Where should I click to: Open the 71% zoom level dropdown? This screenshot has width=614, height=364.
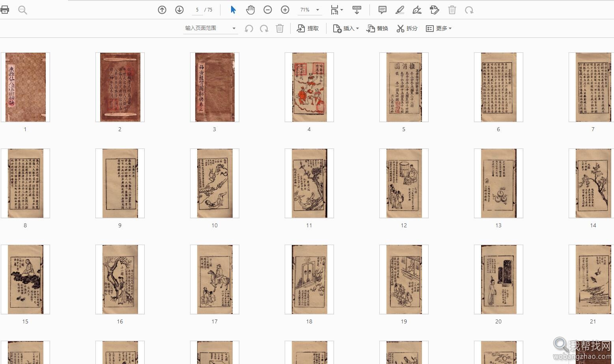[310, 10]
